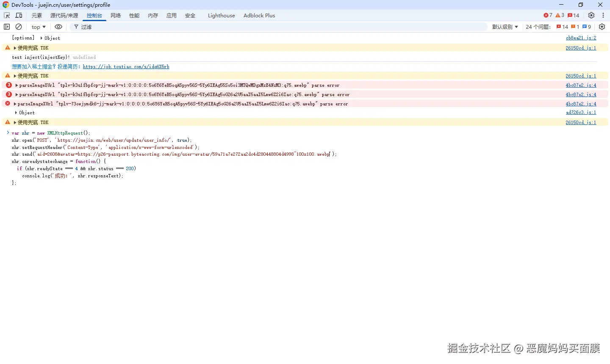This screenshot has height=364, width=610.
Task: Click the 24 个问题 issues counter
Action: click(x=538, y=27)
